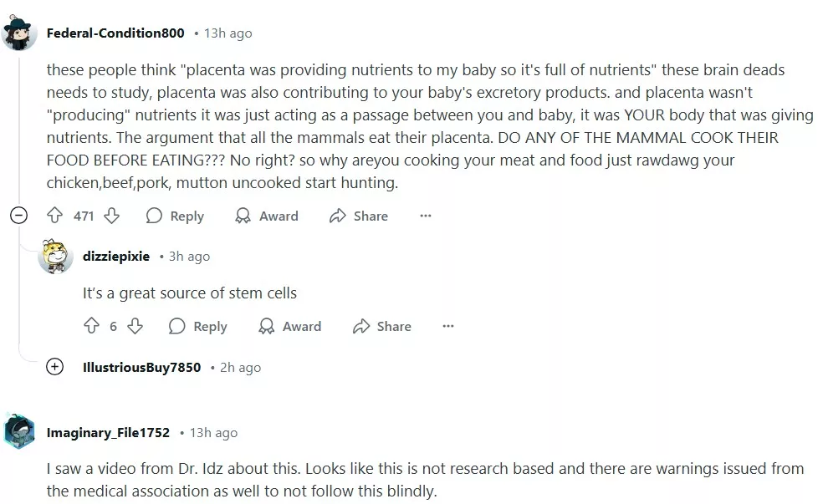Click dizziepixie's avatar image
Viewport: 823px width, 504px height.
coord(55,257)
